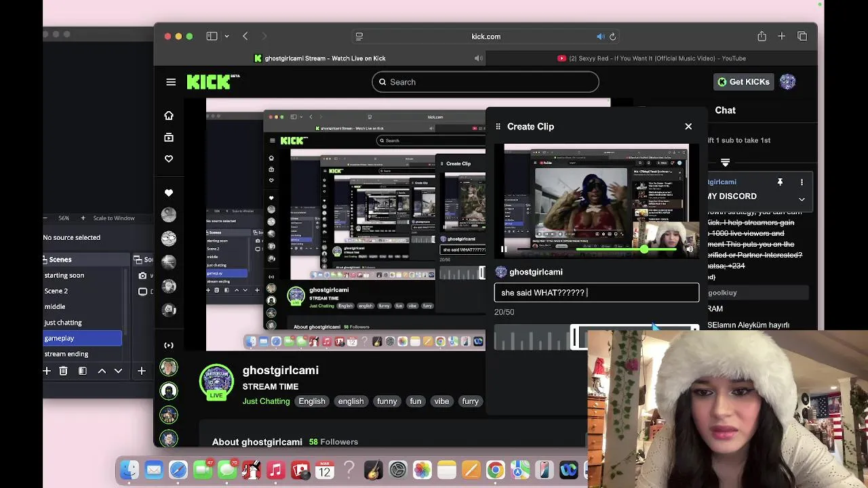The width and height of the screenshot is (868, 488).
Task: Click the English language tag
Action: (x=312, y=401)
